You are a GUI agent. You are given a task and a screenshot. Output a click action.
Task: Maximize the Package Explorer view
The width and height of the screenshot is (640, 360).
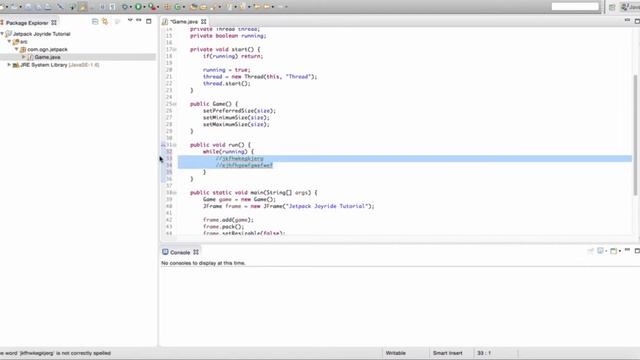pos(149,21)
